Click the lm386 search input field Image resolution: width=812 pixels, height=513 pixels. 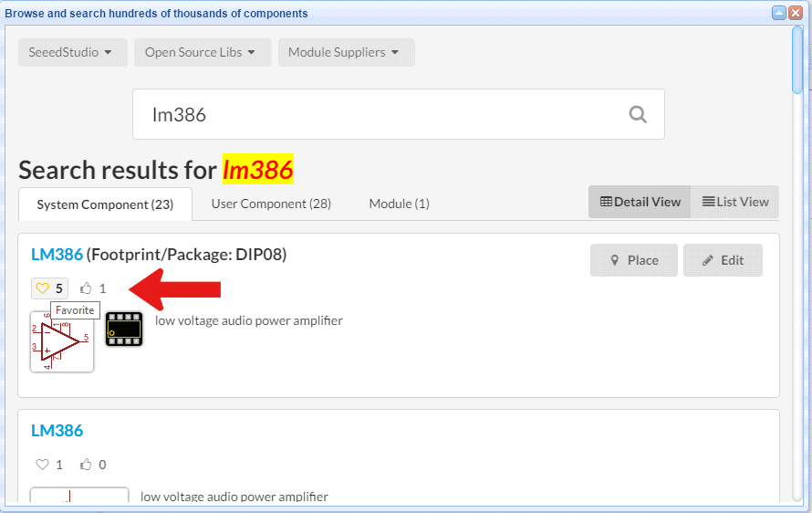tap(398, 114)
